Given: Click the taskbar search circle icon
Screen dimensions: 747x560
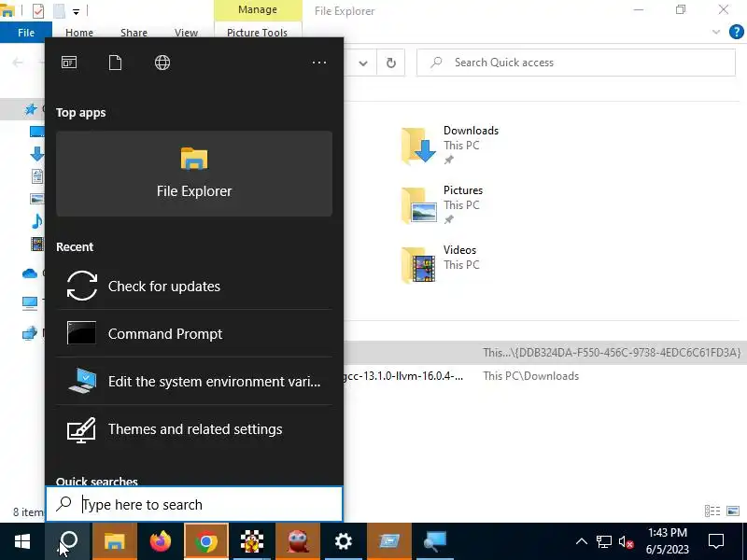Looking at the screenshot, I should tap(68, 541).
